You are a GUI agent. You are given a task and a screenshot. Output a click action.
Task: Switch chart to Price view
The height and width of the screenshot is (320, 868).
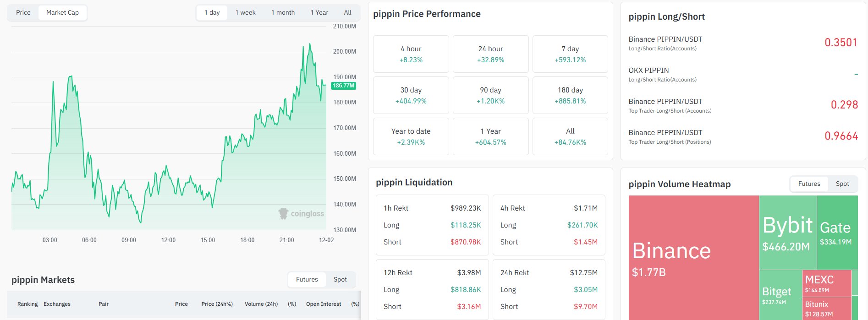coord(23,13)
